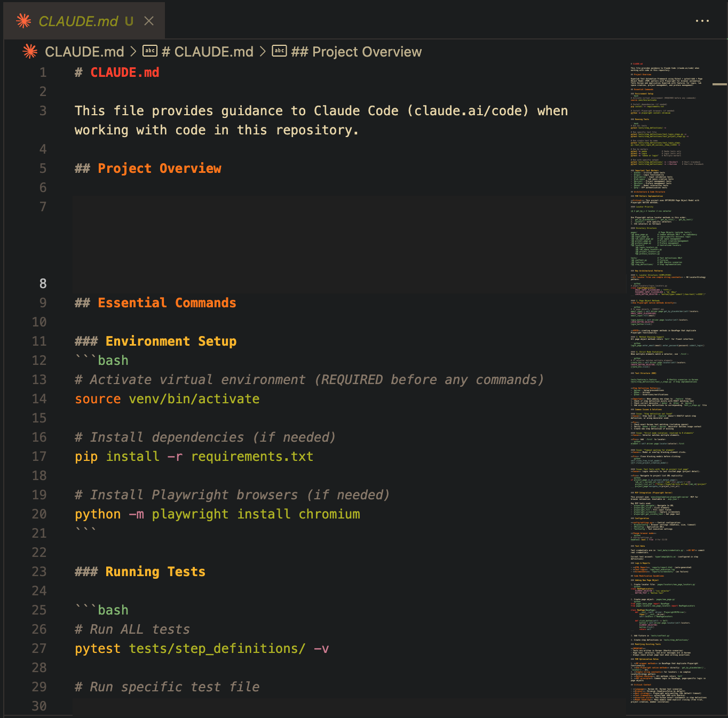Open the editor More Actions ellipsis menu
728x718 pixels.
pyautogui.click(x=702, y=21)
